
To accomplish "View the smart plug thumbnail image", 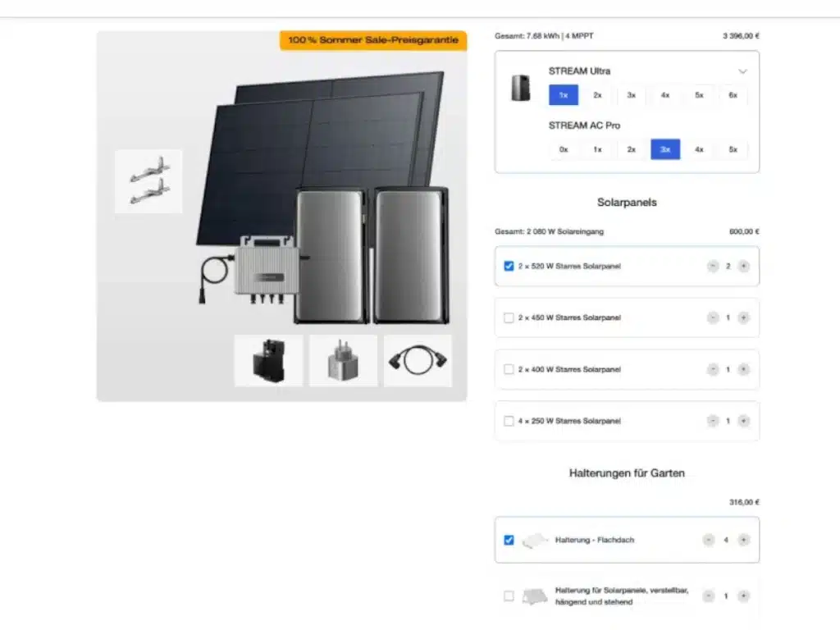I will click(343, 360).
